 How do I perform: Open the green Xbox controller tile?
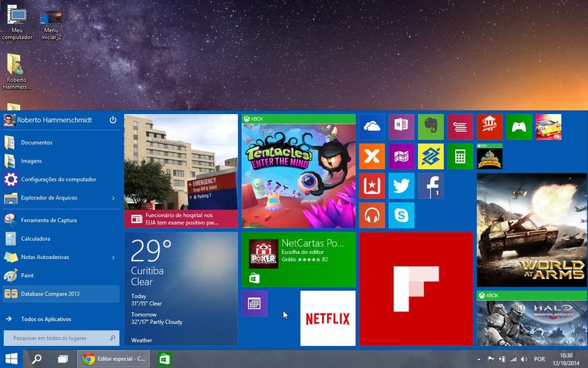tap(519, 127)
